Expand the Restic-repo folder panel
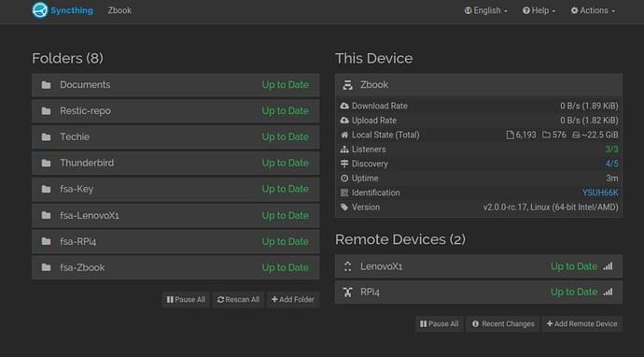The image size is (644, 357). point(175,111)
